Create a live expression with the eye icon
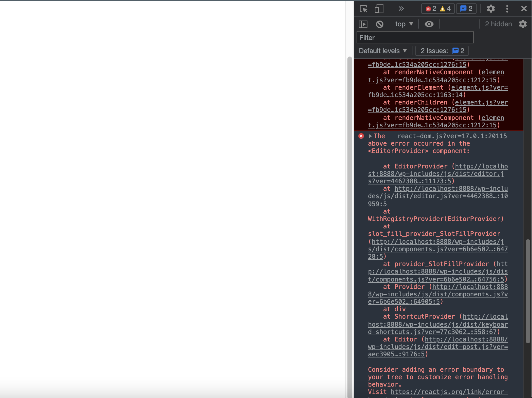532x398 pixels. (429, 24)
